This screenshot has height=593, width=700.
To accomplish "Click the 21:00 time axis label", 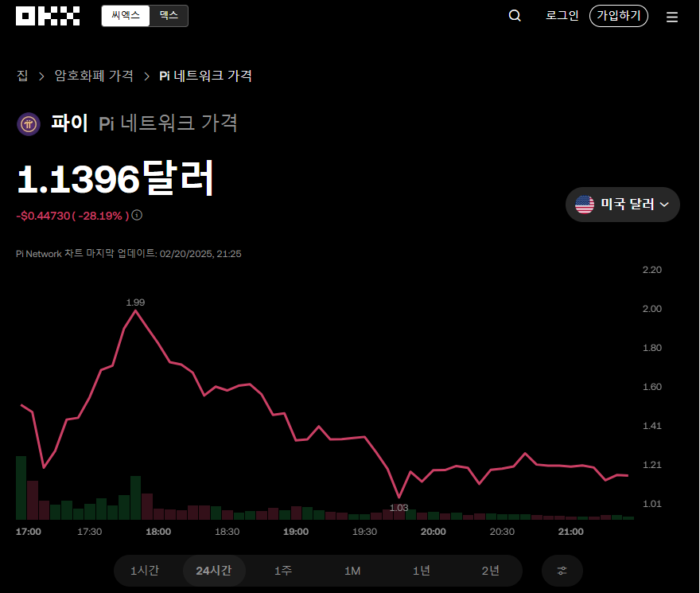I will coord(571,532).
